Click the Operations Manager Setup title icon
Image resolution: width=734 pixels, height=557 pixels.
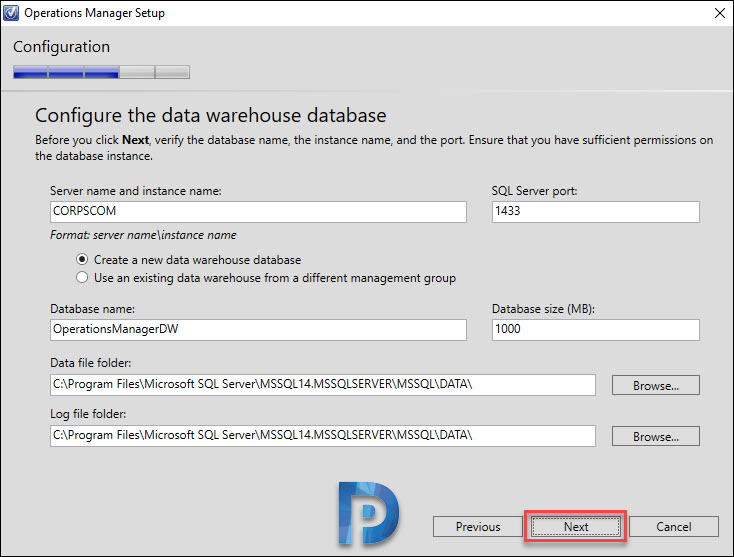click(x=11, y=13)
